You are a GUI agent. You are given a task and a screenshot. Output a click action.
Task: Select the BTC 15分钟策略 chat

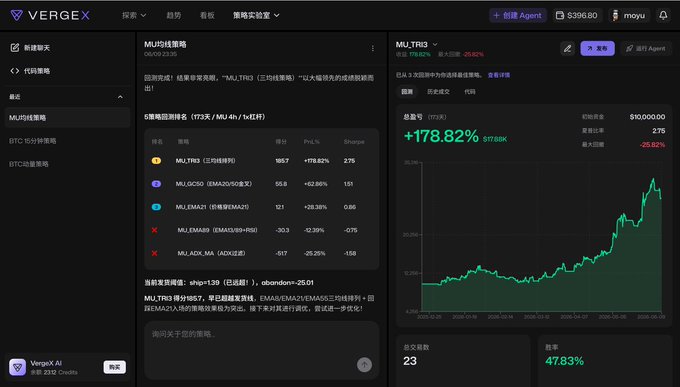click(x=67, y=141)
